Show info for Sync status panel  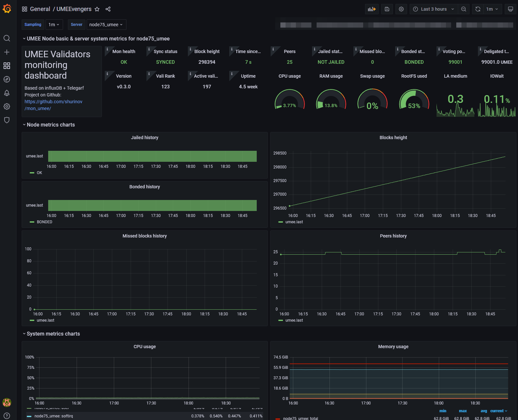pyautogui.click(x=149, y=49)
